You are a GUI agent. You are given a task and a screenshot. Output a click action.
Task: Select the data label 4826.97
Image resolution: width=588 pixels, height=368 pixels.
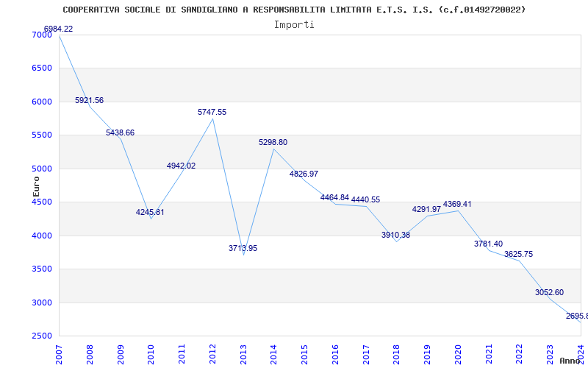pos(304,174)
